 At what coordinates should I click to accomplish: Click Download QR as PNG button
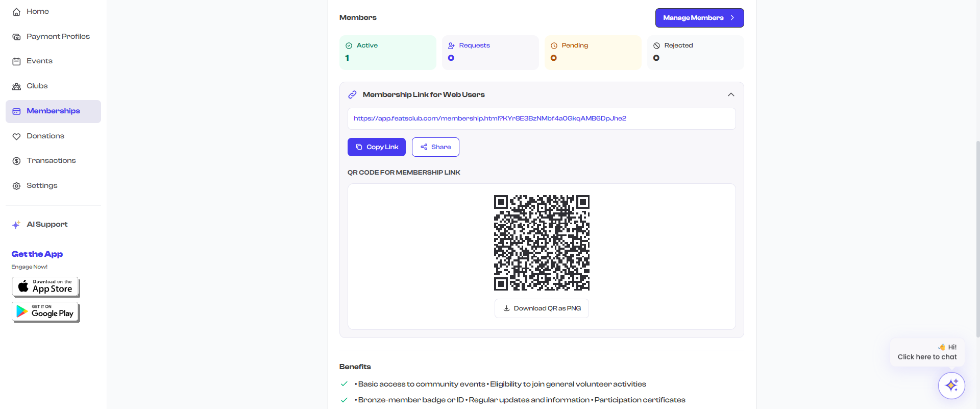[542, 308]
